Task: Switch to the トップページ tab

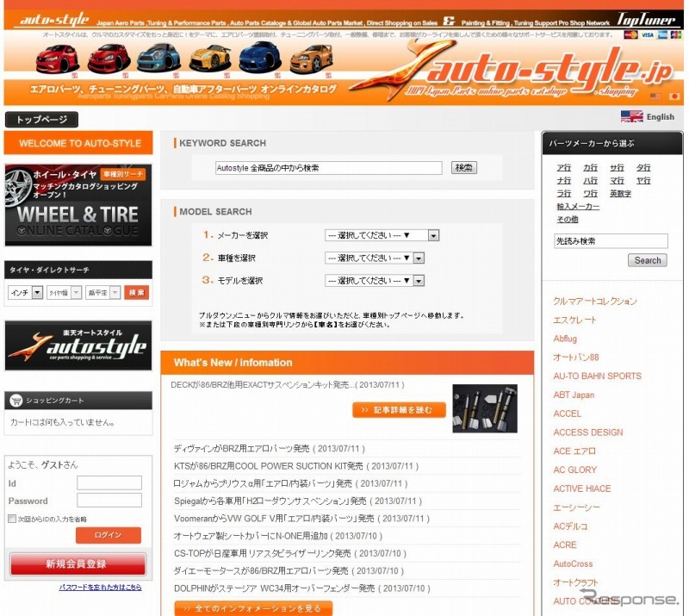Action: coord(41,120)
